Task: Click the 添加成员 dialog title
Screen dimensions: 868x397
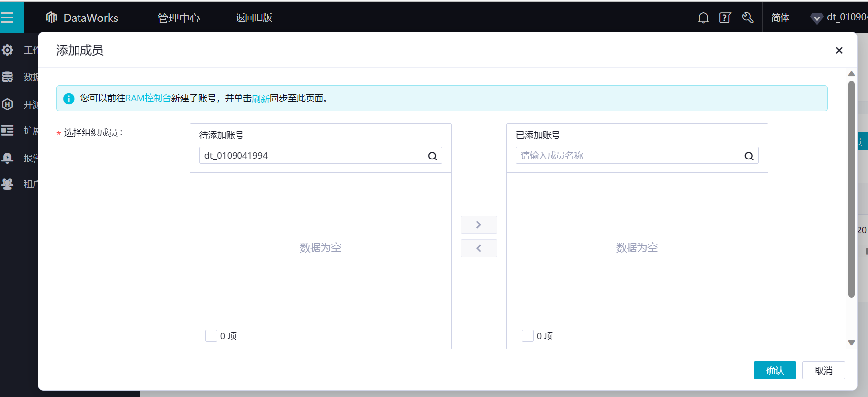Action: (79, 50)
